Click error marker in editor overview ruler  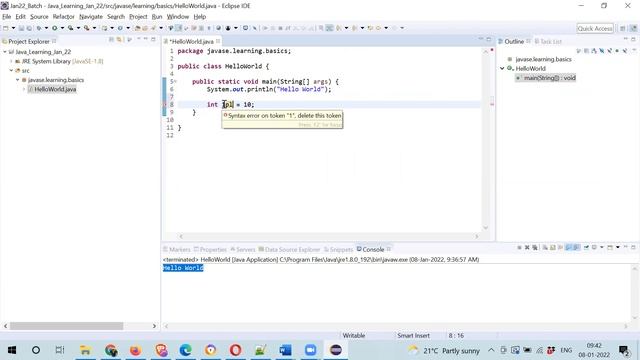click(x=492, y=104)
